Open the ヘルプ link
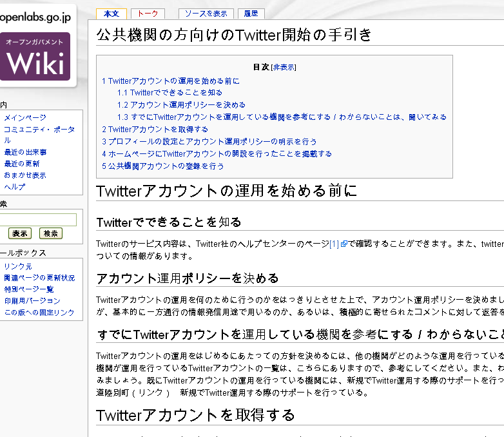 click(14, 187)
